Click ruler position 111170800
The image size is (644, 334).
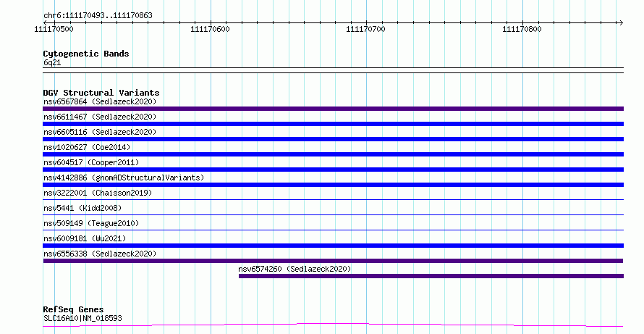pos(522,29)
